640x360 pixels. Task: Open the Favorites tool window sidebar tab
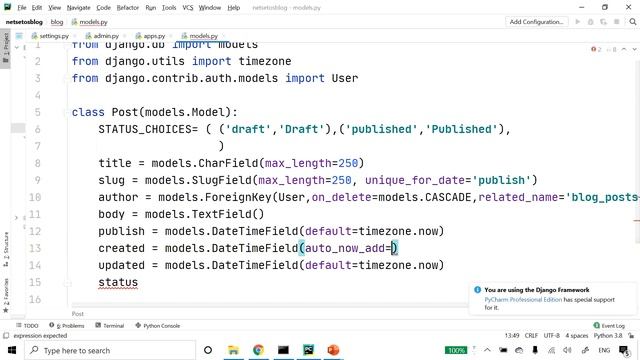click(x=5, y=296)
